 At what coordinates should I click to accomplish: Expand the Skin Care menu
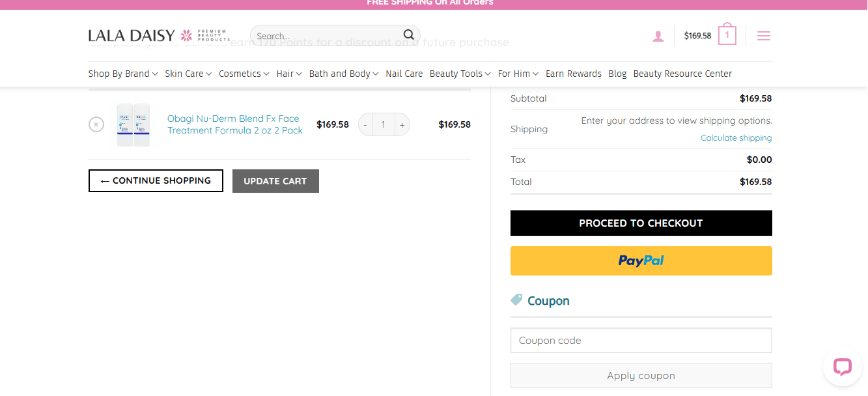coord(188,74)
